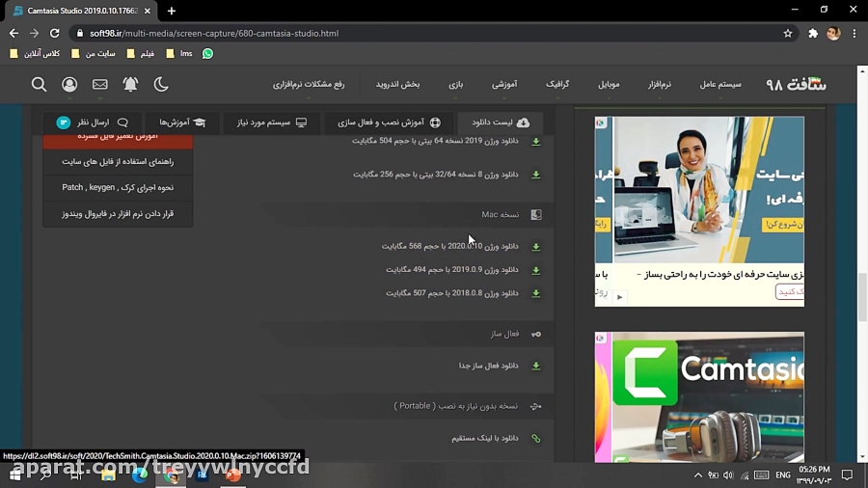Click play arrow on the ad banner
This screenshot has height=488, width=868.
pos(619,297)
